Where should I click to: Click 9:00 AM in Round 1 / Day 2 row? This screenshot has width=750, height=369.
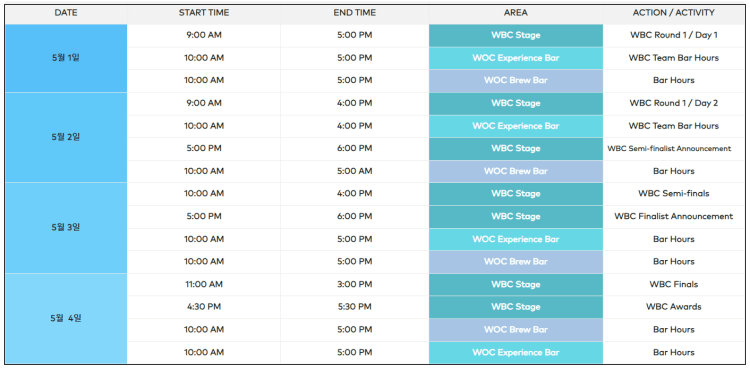click(x=204, y=103)
